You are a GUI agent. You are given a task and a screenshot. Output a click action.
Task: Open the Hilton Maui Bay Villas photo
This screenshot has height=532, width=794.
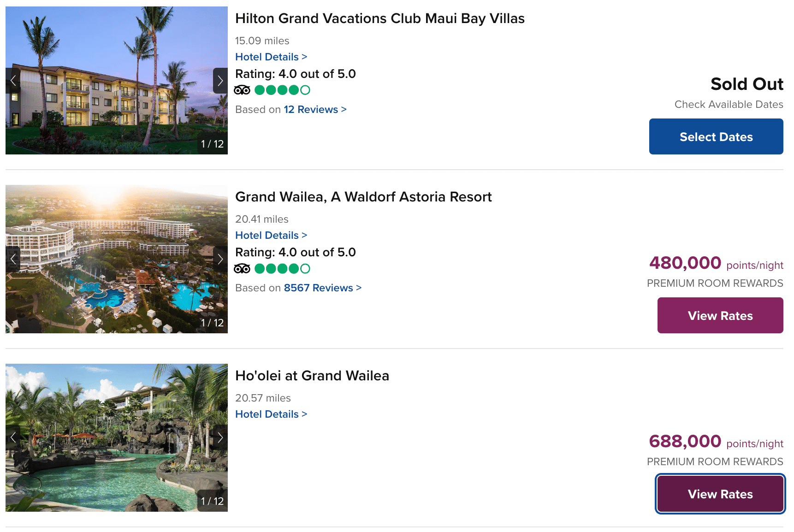[116, 81]
